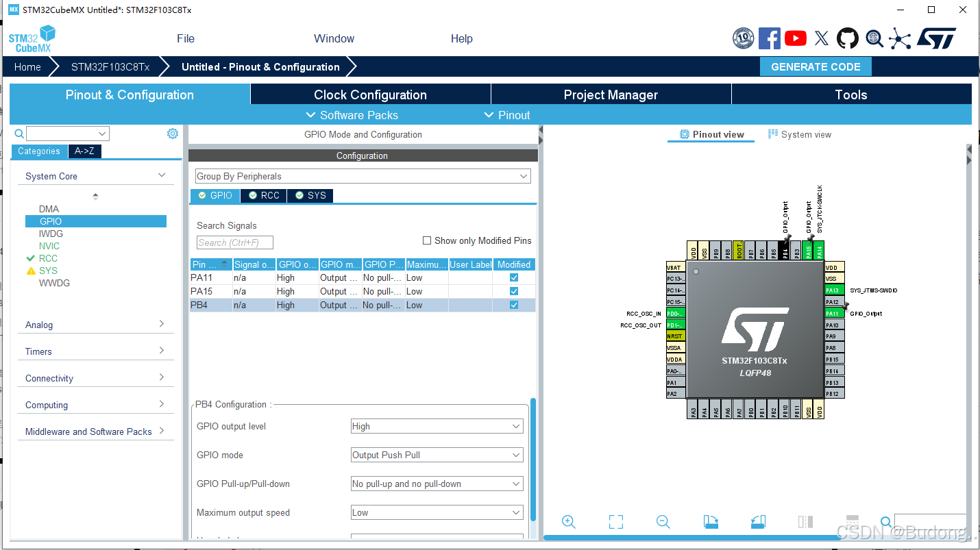This screenshot has width=980, height=550.
Task: Switch to the RCC configuration tab
Action: click(x=265, y=195)
